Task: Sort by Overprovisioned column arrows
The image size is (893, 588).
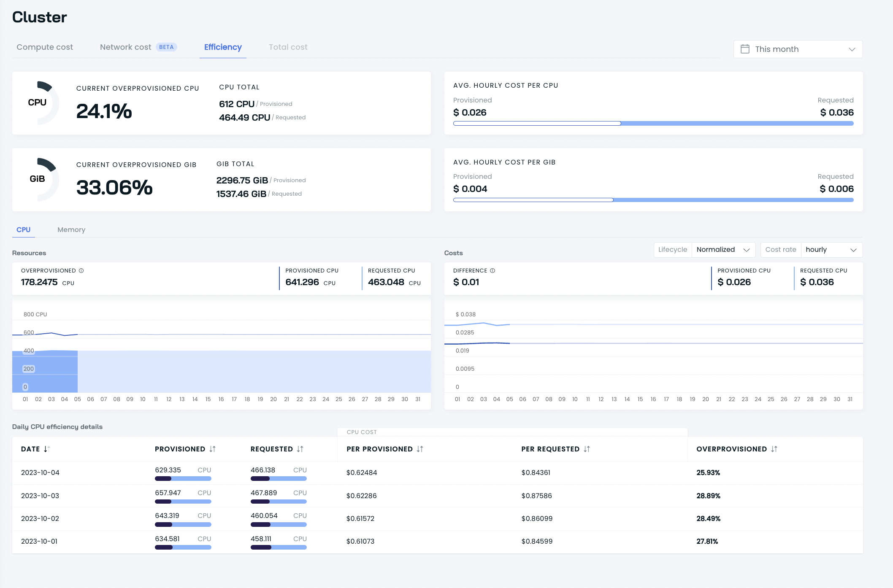Action: pos(774,449)
